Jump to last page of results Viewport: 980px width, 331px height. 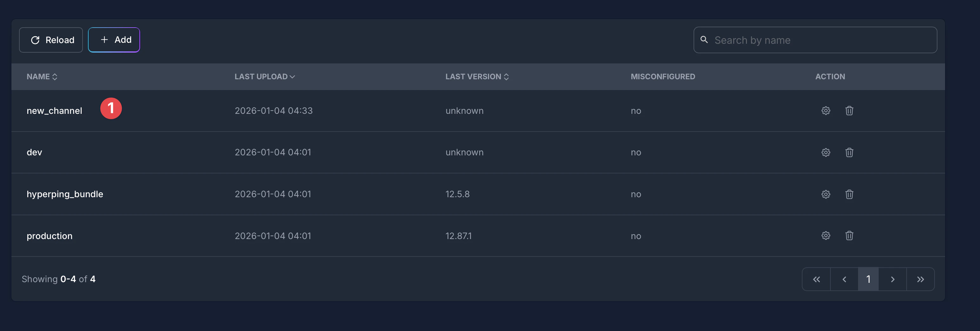920,279
